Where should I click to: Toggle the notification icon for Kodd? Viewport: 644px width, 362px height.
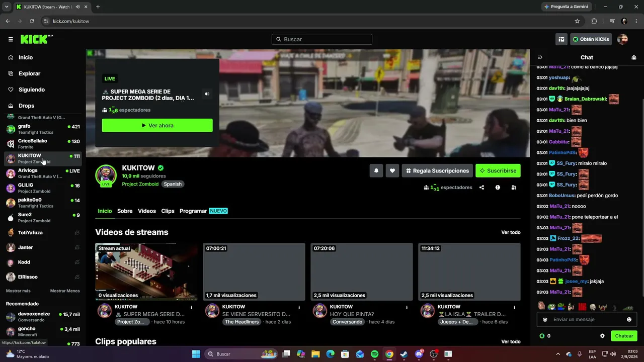click(77, 262)
